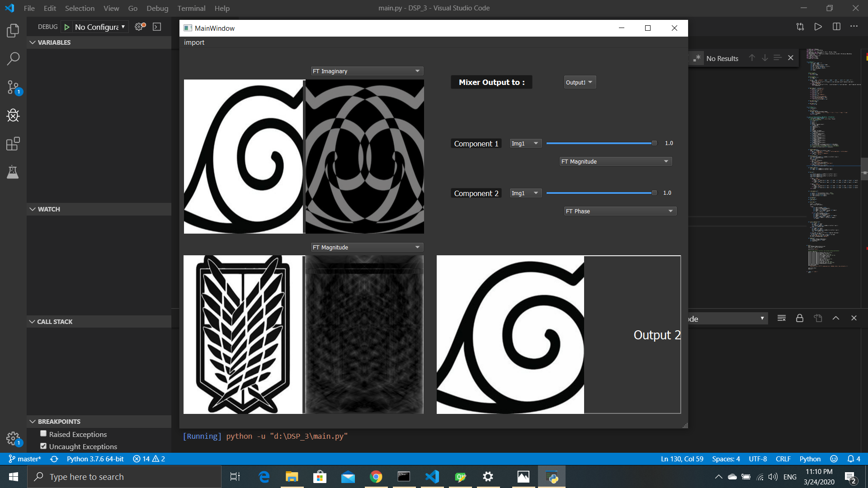Click the Component 1 slider

tap(601, 143)
